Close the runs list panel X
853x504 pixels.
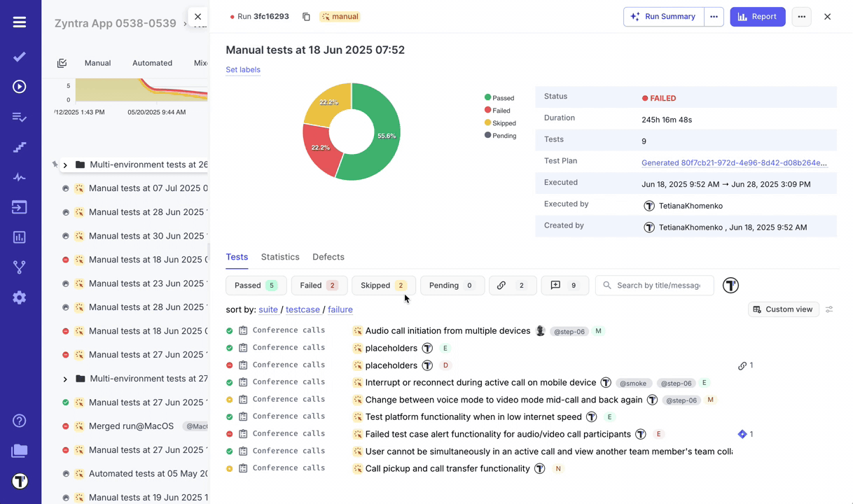[x=197, y=17]
